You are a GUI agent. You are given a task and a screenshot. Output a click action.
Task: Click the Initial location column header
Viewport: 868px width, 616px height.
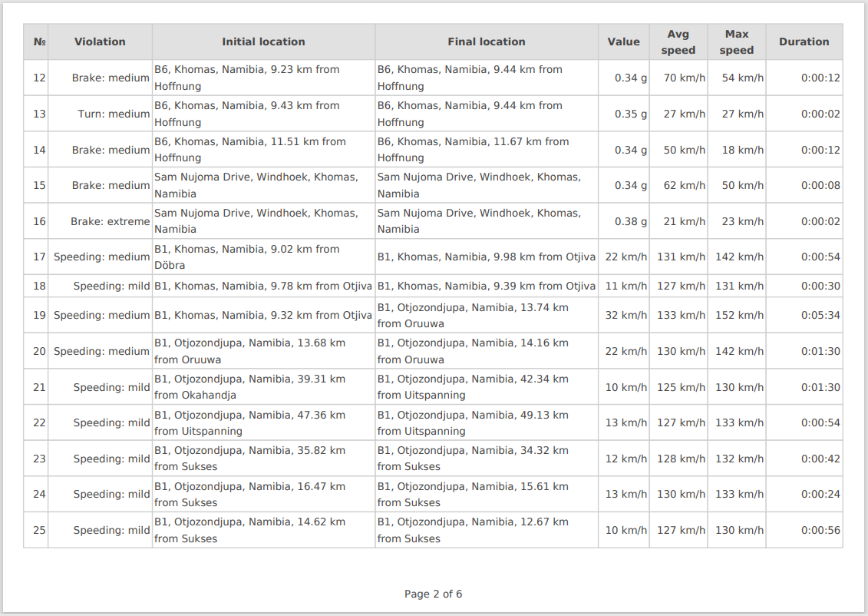263,42
